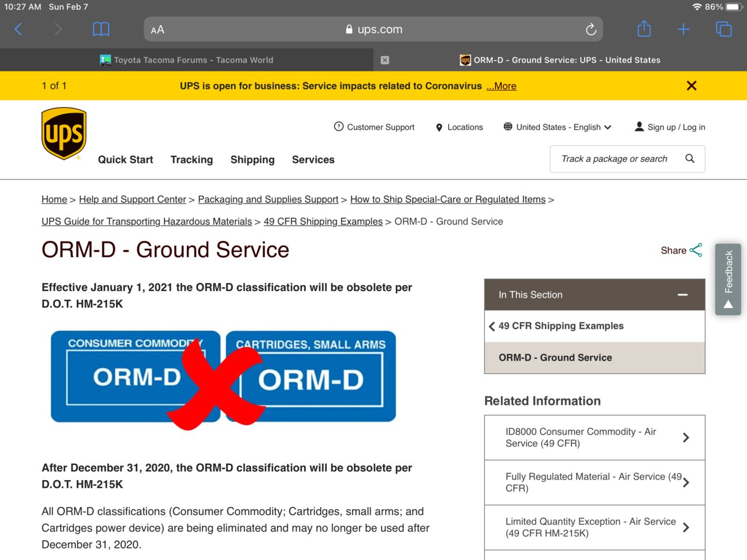Open Safari bookmarks book icon
Screen dimensions: 747x560
click(101, 29)
